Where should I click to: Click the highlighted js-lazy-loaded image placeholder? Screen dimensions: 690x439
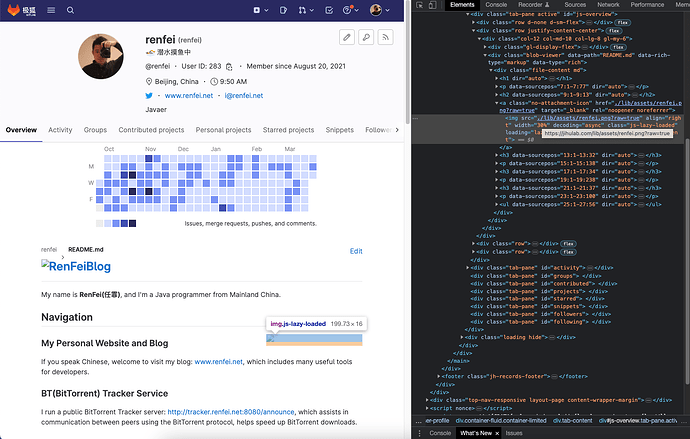[x=314, y=339]
